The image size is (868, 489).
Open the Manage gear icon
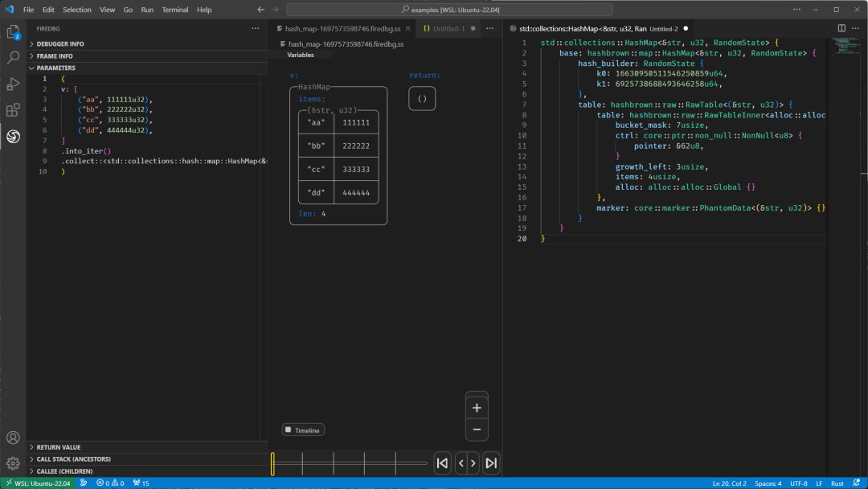pos(13,463)
